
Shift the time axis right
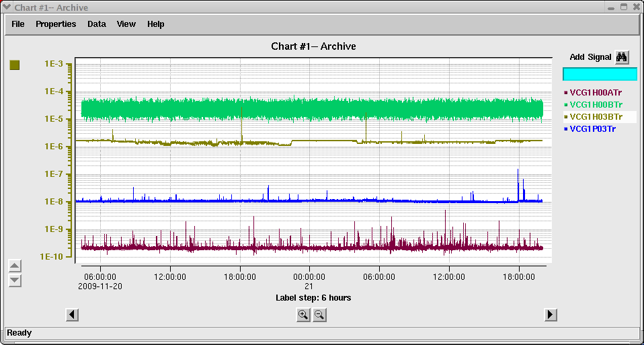551,315
